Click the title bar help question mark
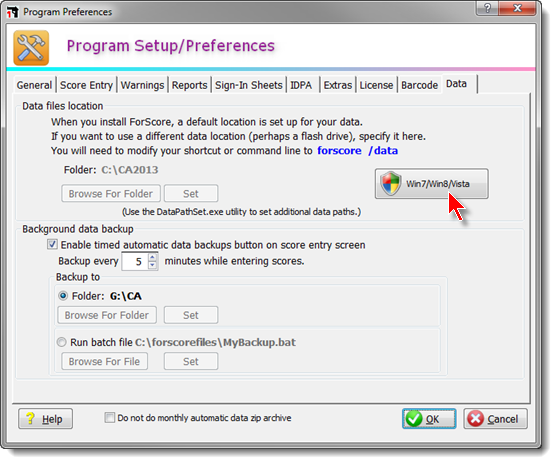Image resolution: width=557 pixels, height=464 pixels. (x=487, y=8)
